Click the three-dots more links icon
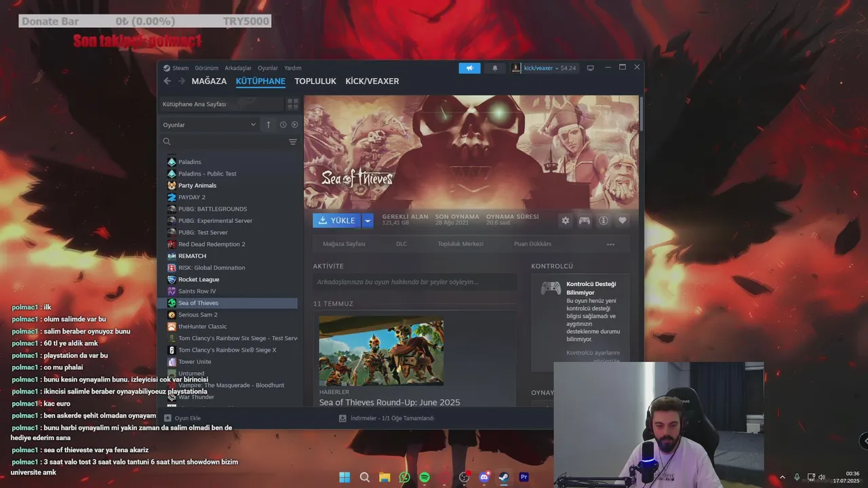The height and width of the screenshot is (488, 868). pyautogui.click(x=611, y=244)
